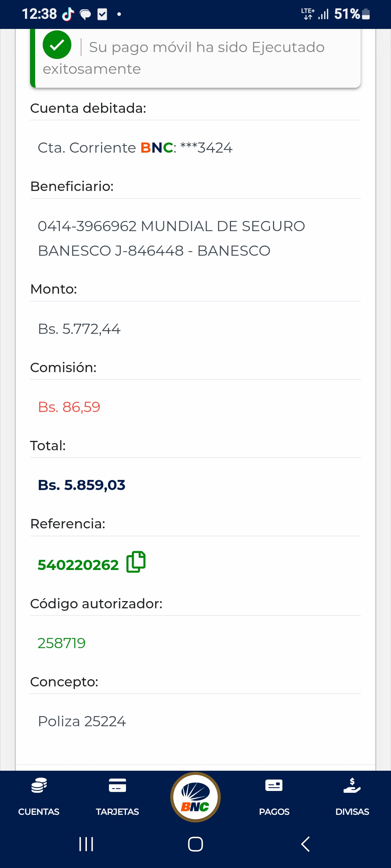Tap the commission amount Bs. 86,59

click(69, 407)
